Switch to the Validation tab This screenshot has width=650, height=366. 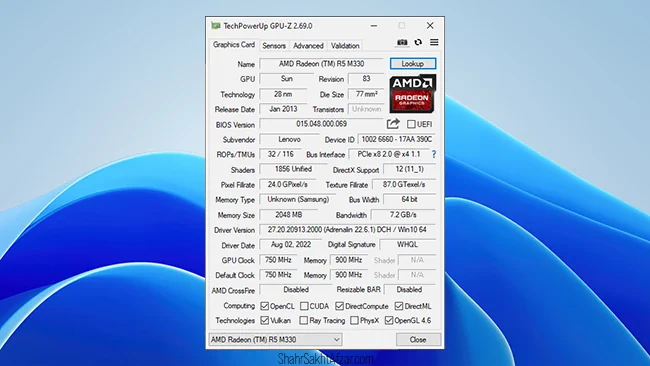coord(345,46)
